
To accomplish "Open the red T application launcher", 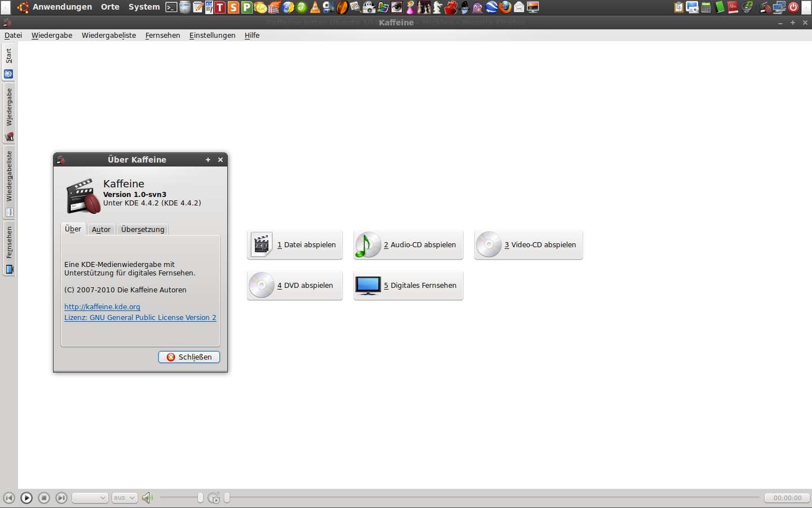I will point(220,7).
